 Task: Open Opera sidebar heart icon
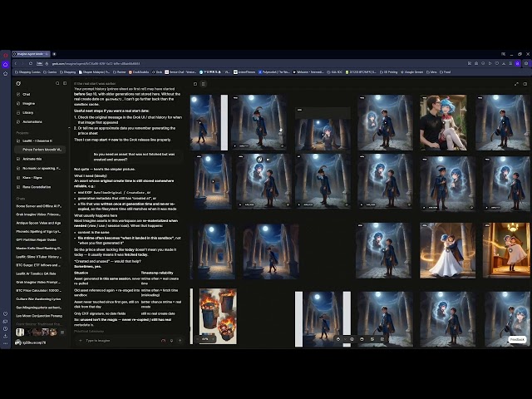(6, 314)
